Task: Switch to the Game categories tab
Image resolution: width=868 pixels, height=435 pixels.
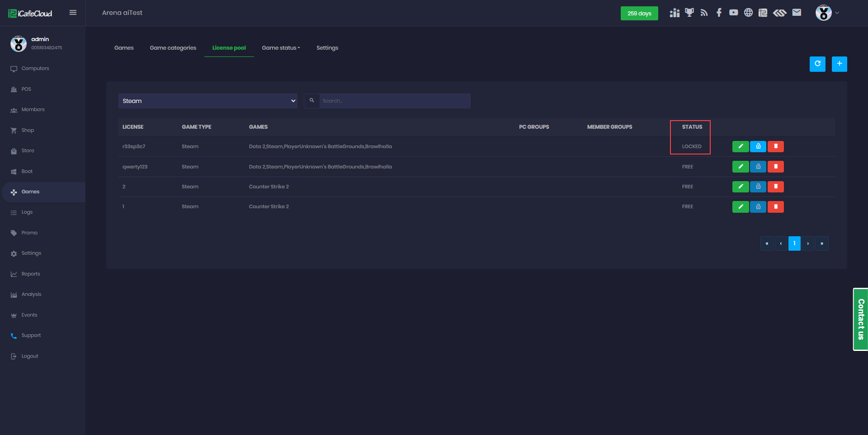Action: [173, 48]
